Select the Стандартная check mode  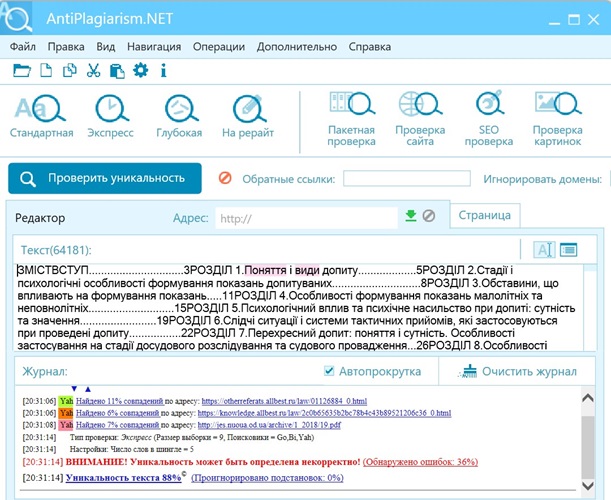point(41,117)
